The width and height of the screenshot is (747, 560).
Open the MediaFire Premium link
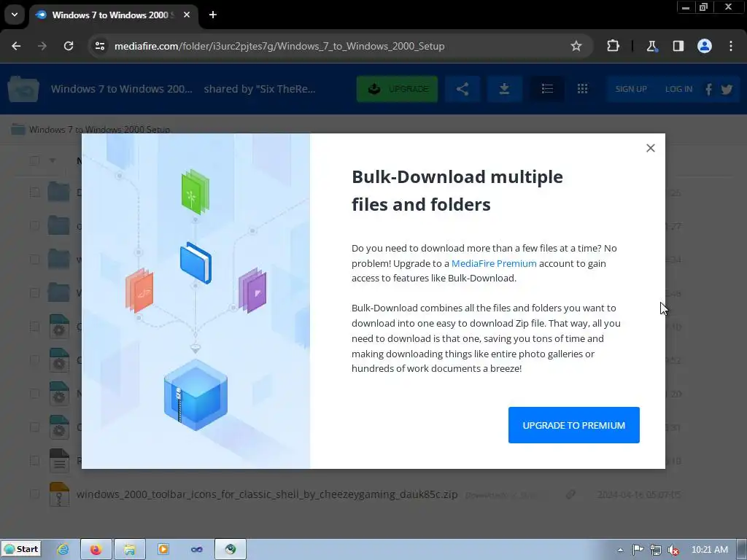[x=494, y=263]
